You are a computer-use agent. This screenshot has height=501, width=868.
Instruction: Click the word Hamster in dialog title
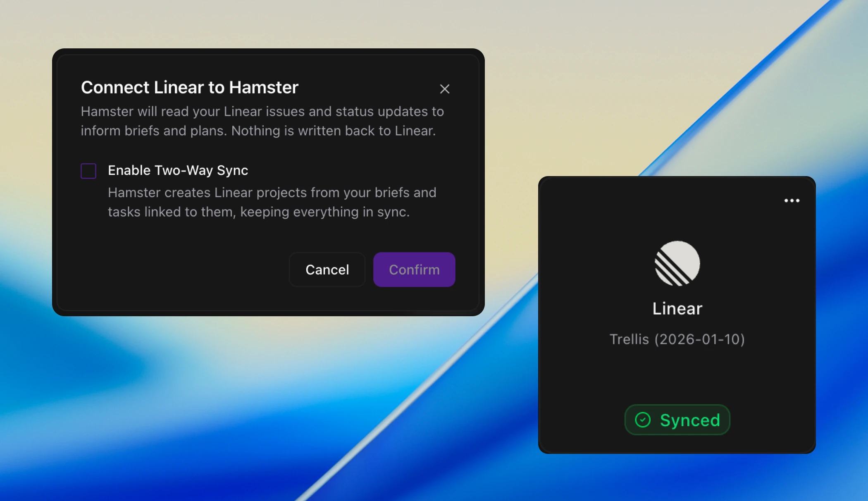[263, 88]
